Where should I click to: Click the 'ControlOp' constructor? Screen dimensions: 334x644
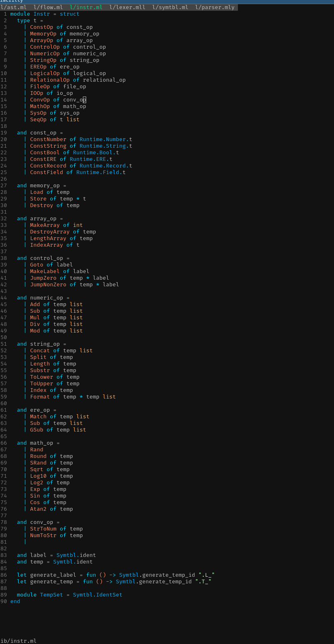point(45,47)
